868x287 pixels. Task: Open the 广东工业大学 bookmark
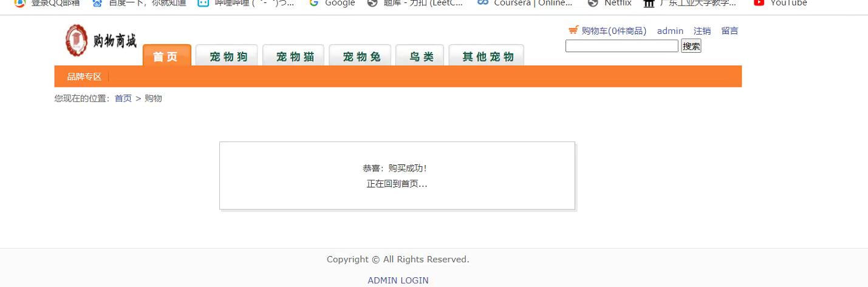(x=690, y=3)
